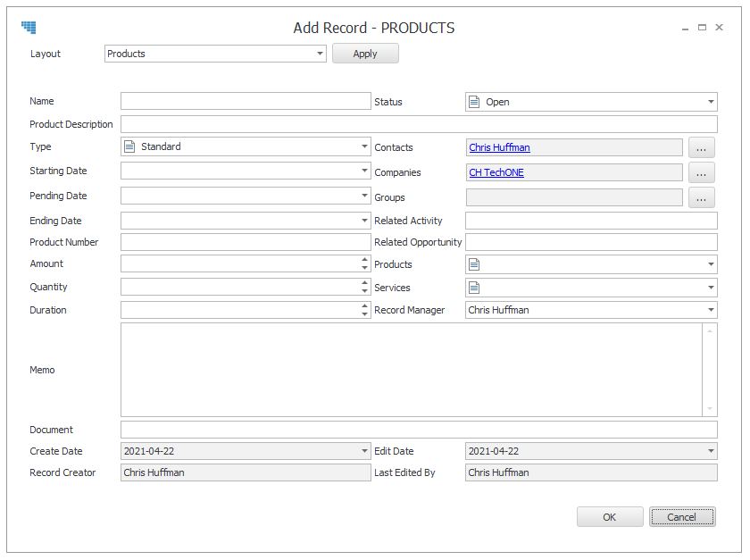The image size is (750, 560).
Task: Click the document icon in Services field
Action: pyautogui.click(x=474, y=288)
